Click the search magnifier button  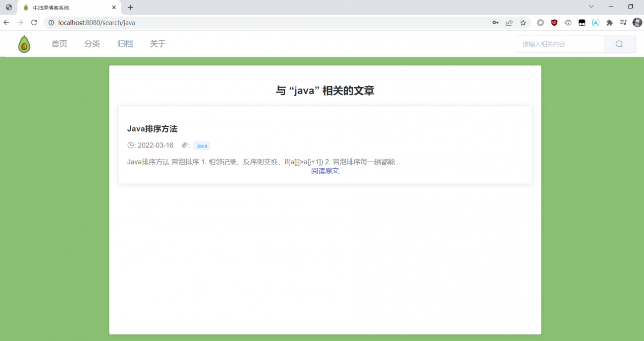coord(619,44)
